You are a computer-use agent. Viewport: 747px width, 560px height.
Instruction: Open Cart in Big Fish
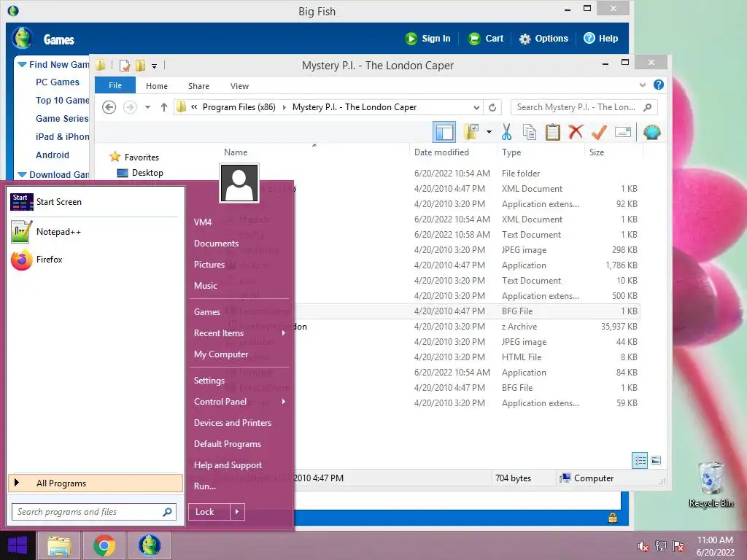click(485, 39)
